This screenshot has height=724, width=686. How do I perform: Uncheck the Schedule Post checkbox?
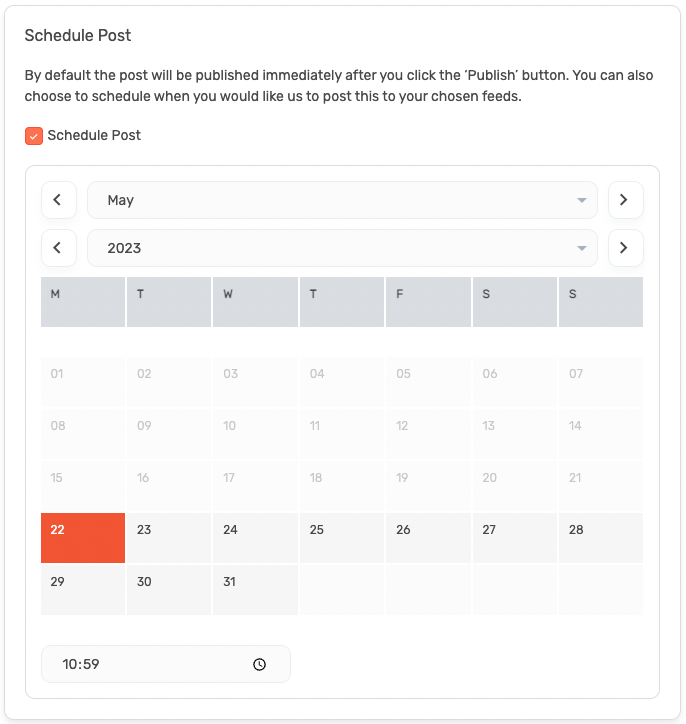coord(34,136)
